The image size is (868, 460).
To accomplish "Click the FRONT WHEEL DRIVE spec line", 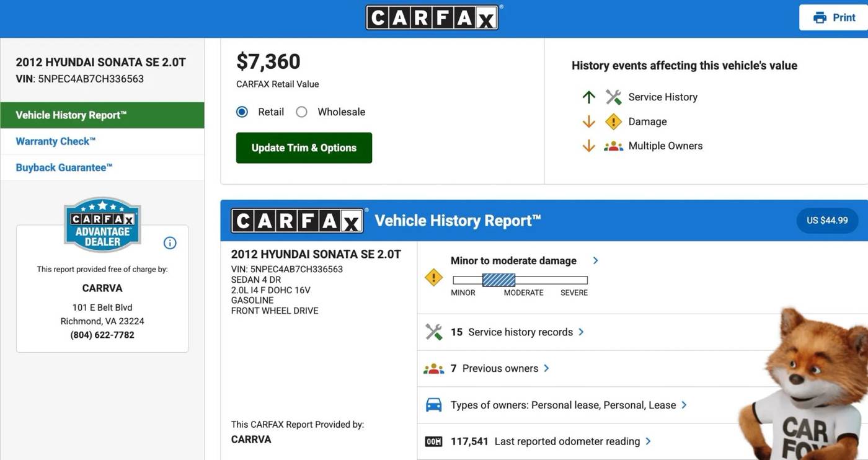I will (x=275, y=311).
